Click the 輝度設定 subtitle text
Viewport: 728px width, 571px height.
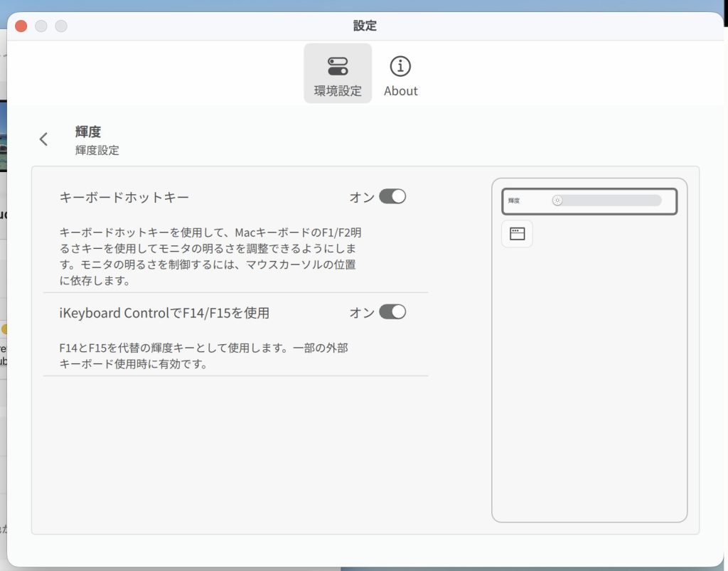97,151
